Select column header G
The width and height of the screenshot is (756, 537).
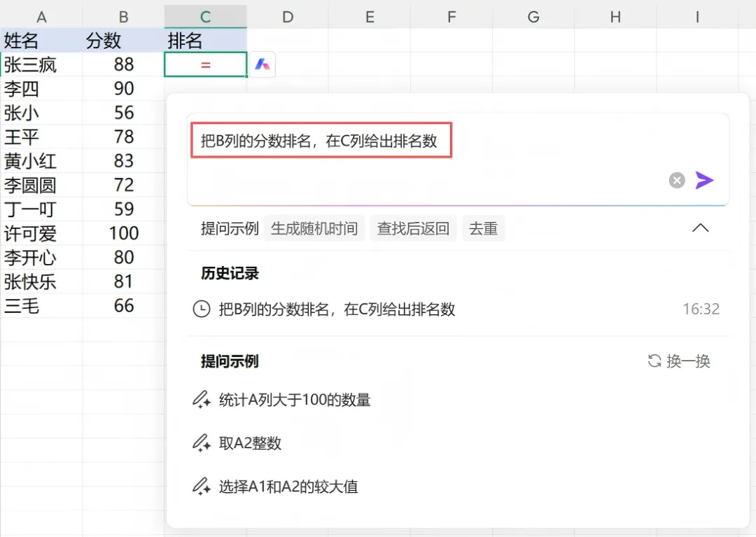[x=533, y=17]
